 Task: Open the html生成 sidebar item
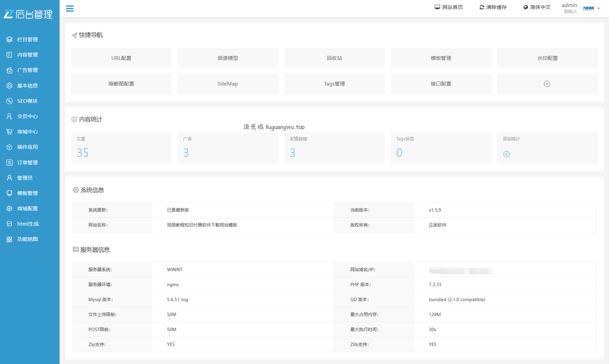(28, 224)
